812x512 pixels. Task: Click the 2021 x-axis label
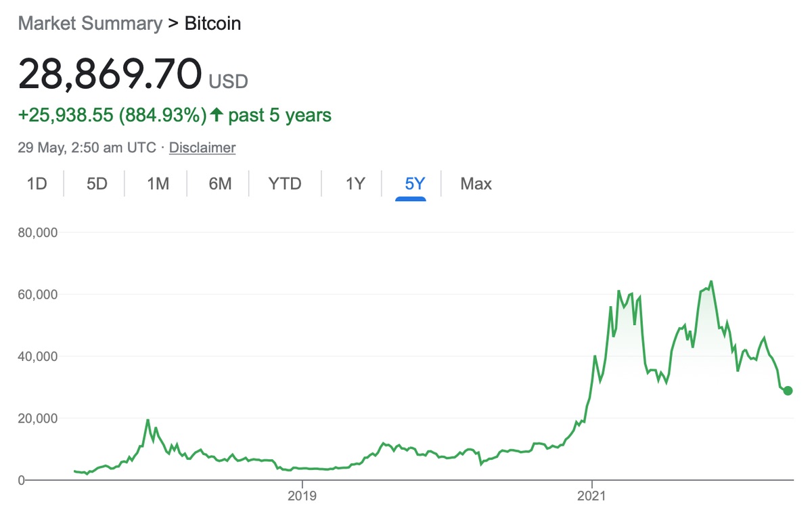coord(591,495)
